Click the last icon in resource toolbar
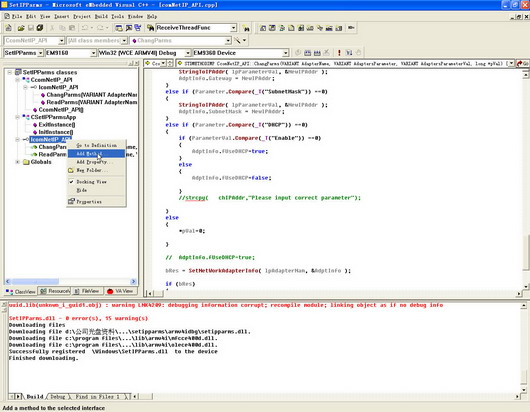530x412 pixels. click(352, 28)
